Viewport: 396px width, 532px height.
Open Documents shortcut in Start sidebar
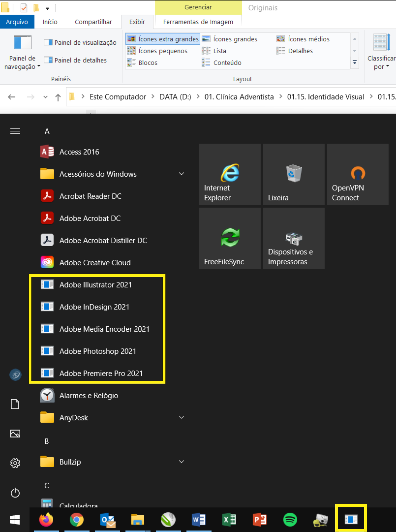coord(15,404)
